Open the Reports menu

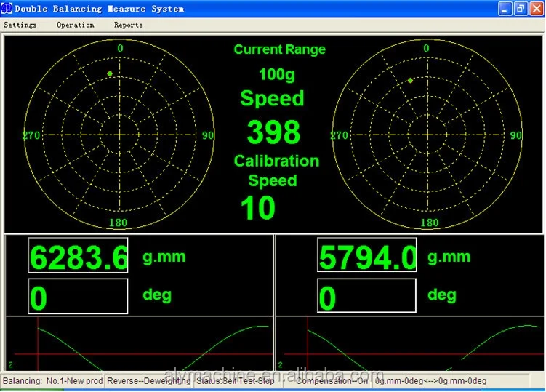tap(128, 25)
